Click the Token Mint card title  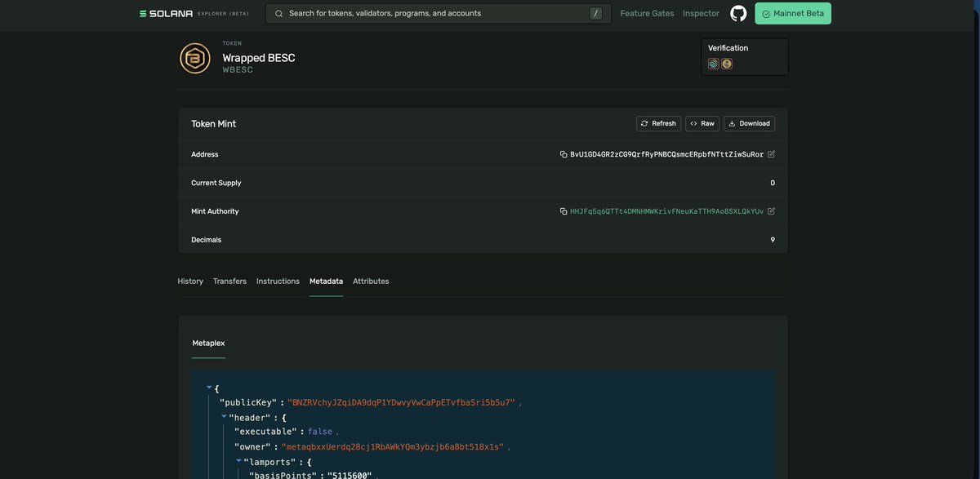(x=213, y=124)
